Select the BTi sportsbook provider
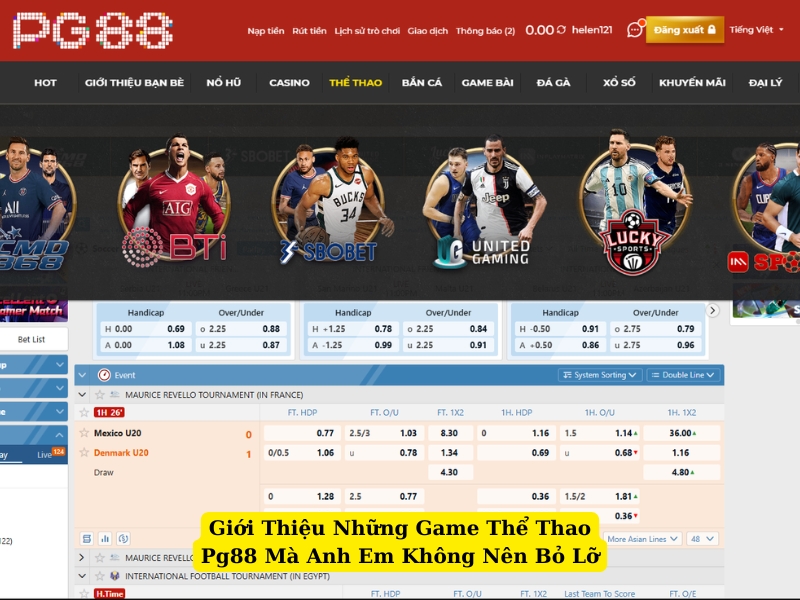The width and height of the screenshot is (800, 600). tap(174, 202)
